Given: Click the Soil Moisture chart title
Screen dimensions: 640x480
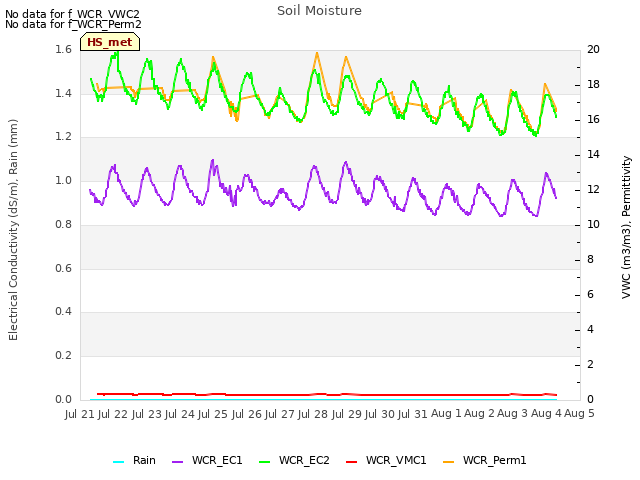Looking at the screenshot, I should pos(320,11).
